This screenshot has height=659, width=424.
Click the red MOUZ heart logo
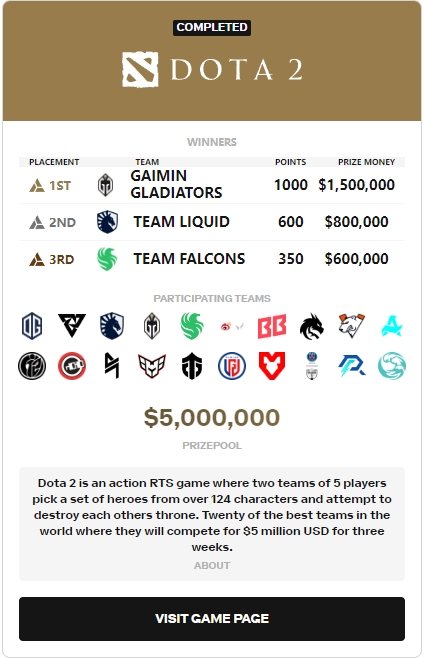click(x=272, y=366)
